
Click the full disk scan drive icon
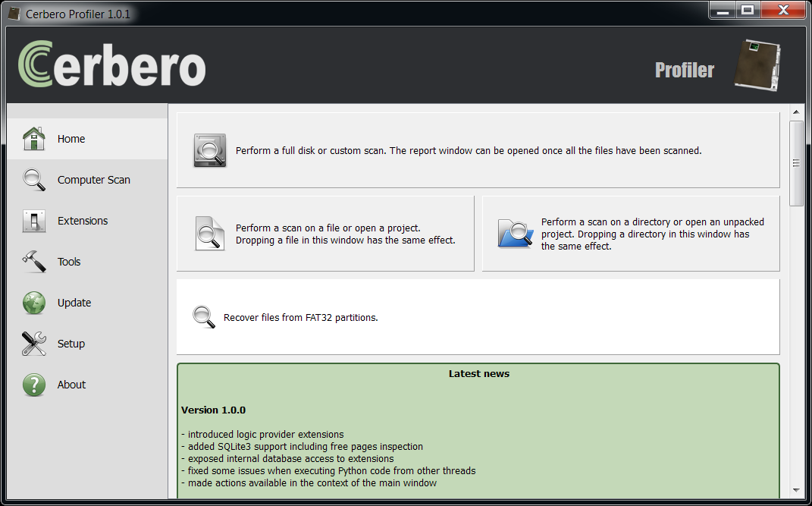(x=210, y=150)
